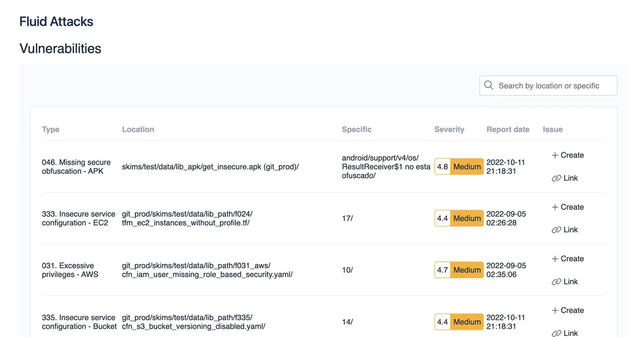Create an issue for the 333 EC2 vulnerability

(568, 207)
